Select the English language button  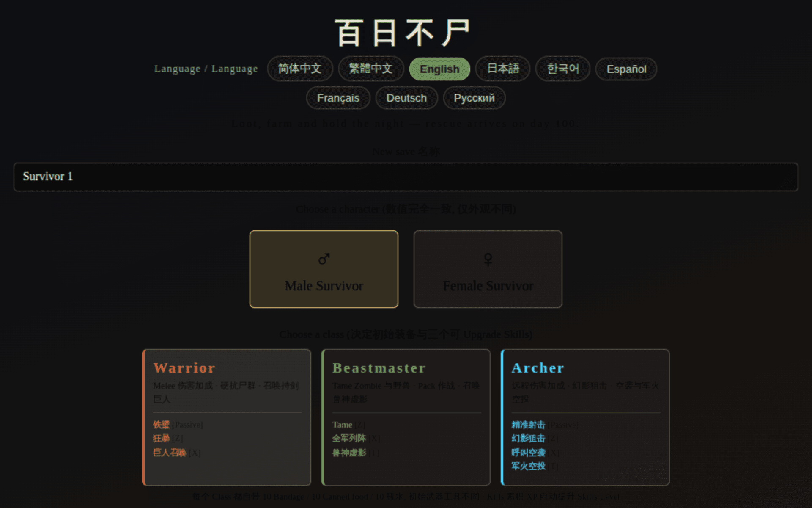[439, 69]
